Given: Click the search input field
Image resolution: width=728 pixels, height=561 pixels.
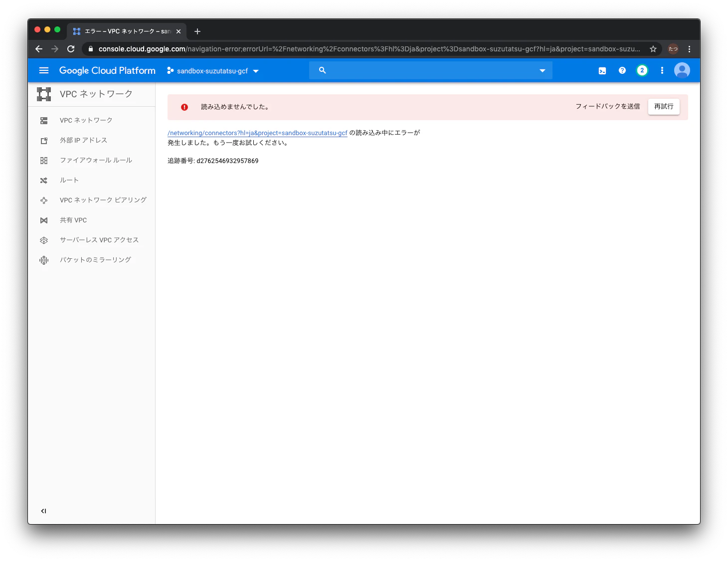Looking at the screenshot, I should point(431,70).
